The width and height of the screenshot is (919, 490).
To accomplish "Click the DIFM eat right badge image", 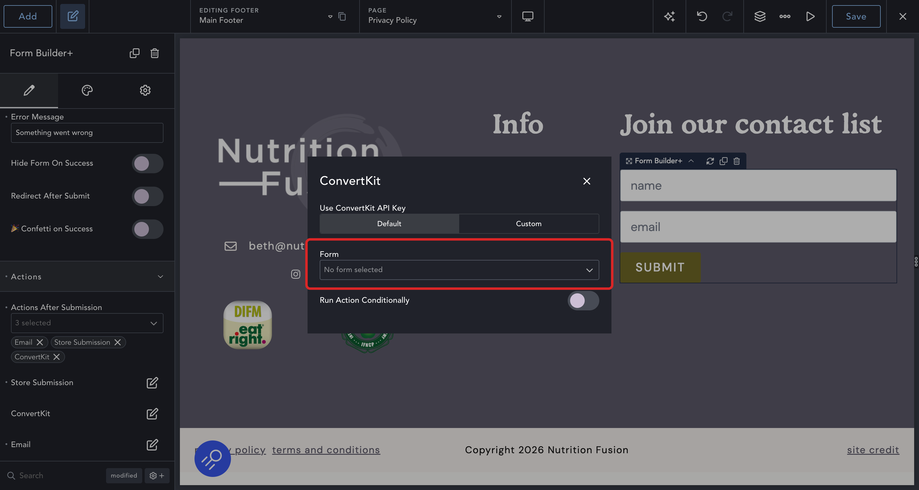I will (248, 325).
